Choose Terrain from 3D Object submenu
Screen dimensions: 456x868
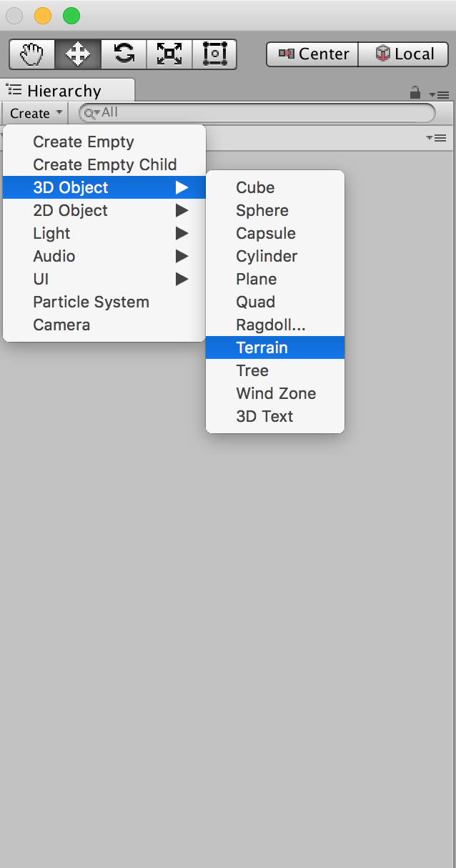coord(275,347)
